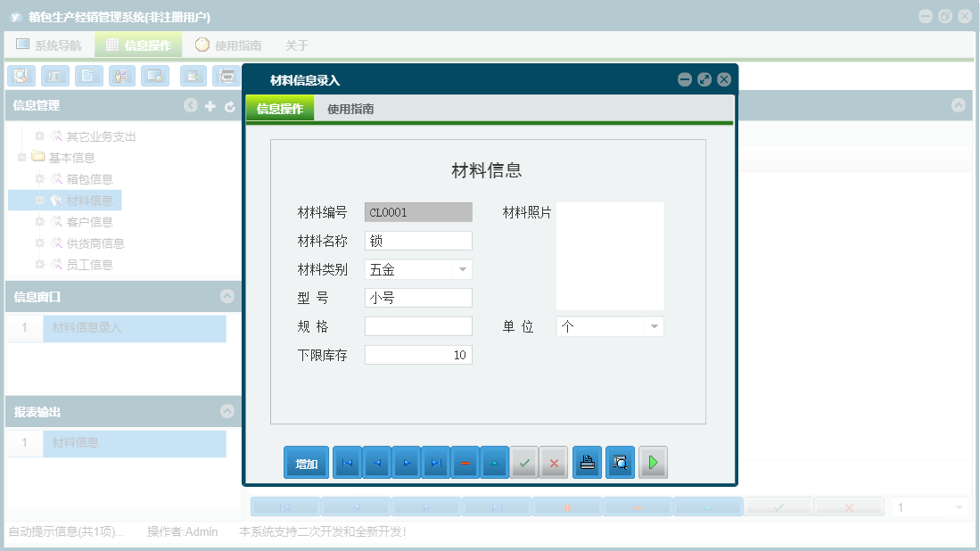Image resolution: width=980 pixels, height=551 pixels.
Task: Select the operator/user toolbar icon
Action: click(120, 76)
